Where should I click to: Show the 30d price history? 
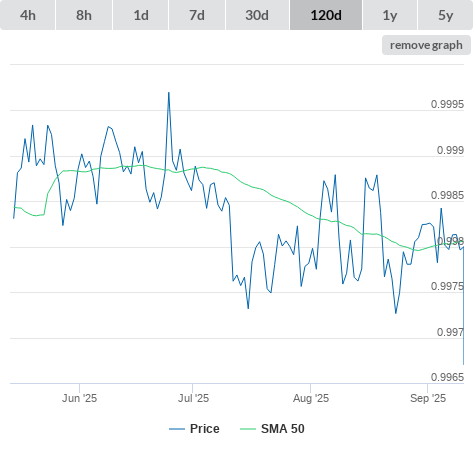(x=257, y=15)
